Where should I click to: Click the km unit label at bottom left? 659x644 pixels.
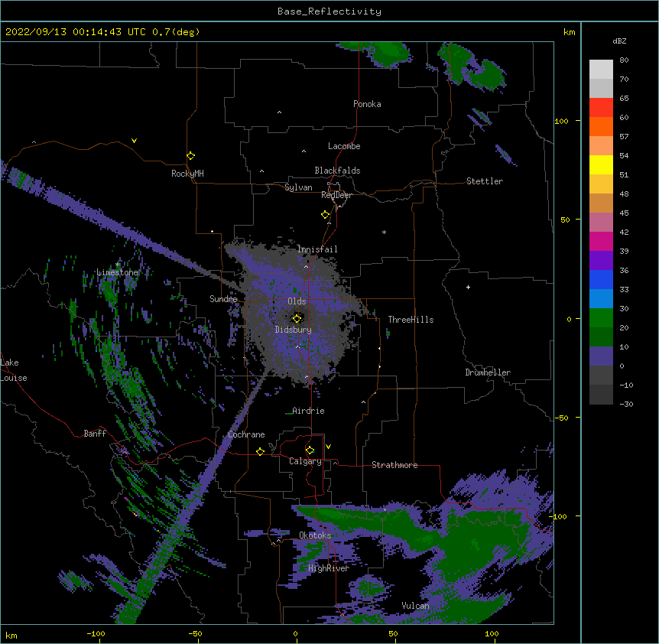[11, 636]
